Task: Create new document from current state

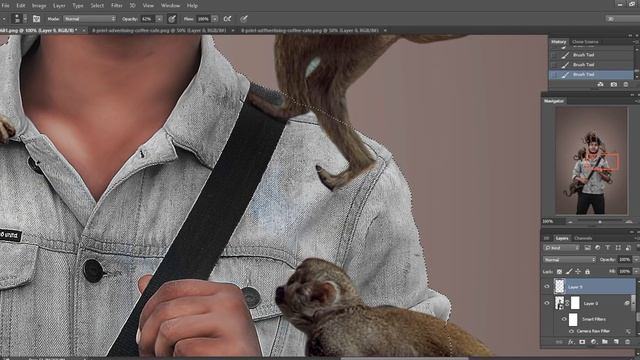Action: 600,84
